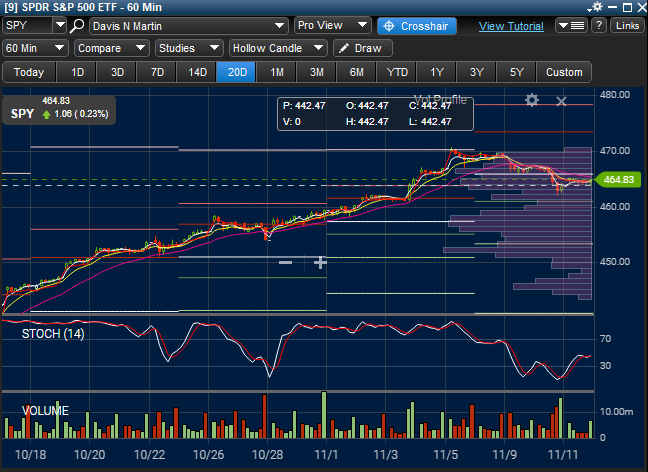Click the OHLC data readout box

coord(375,114)
